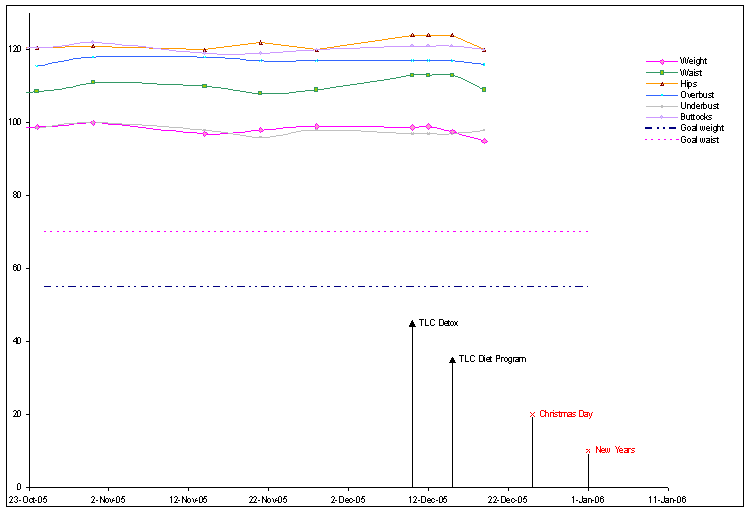Click the 20 y-axis value

(17, 414)
